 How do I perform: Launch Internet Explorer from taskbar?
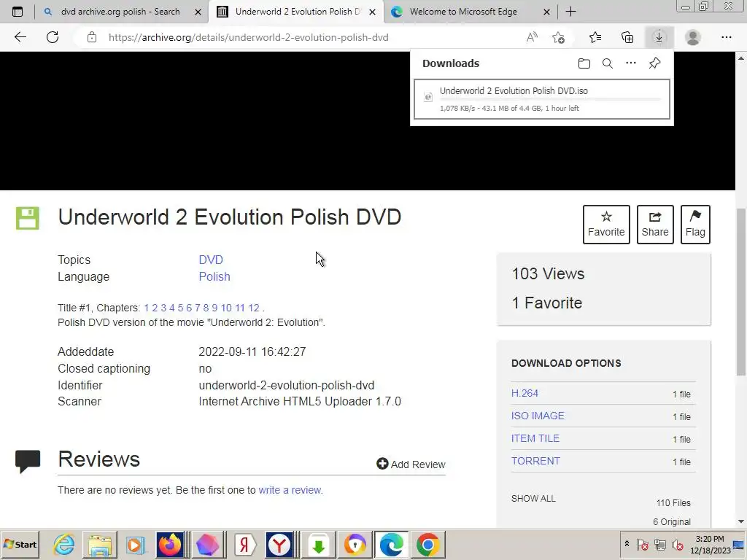[64, 544]
